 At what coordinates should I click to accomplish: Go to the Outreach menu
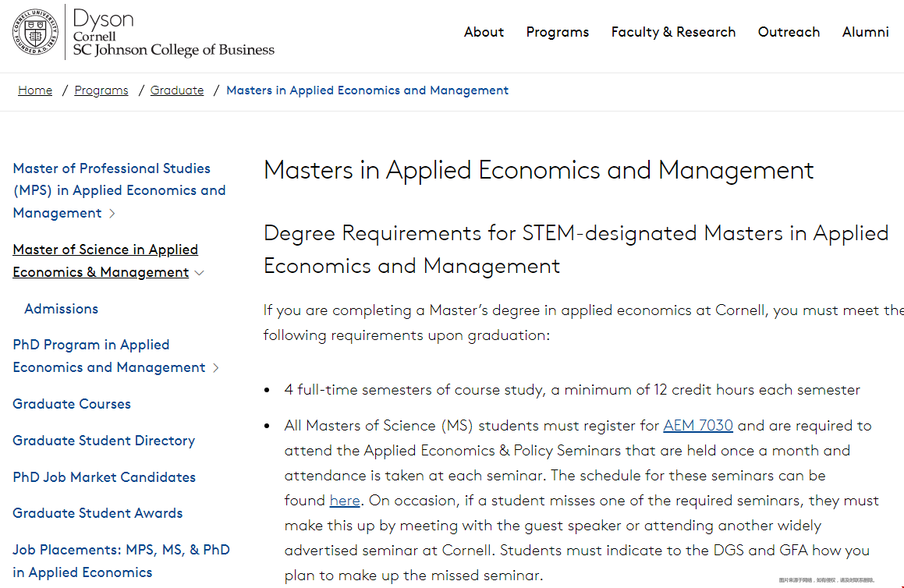[789, 32]
